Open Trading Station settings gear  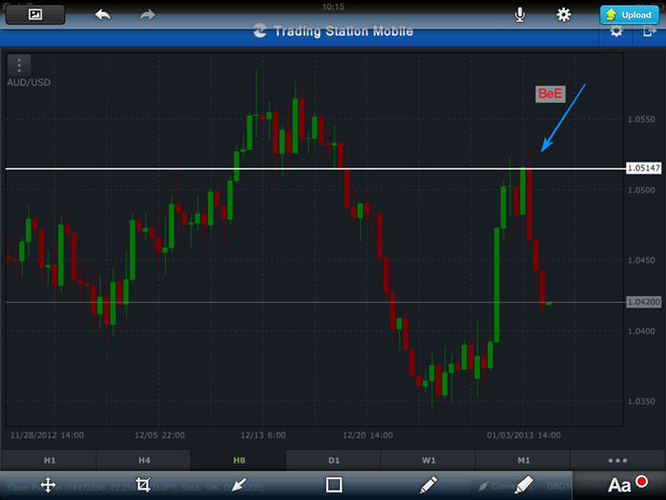pos(616,31)
